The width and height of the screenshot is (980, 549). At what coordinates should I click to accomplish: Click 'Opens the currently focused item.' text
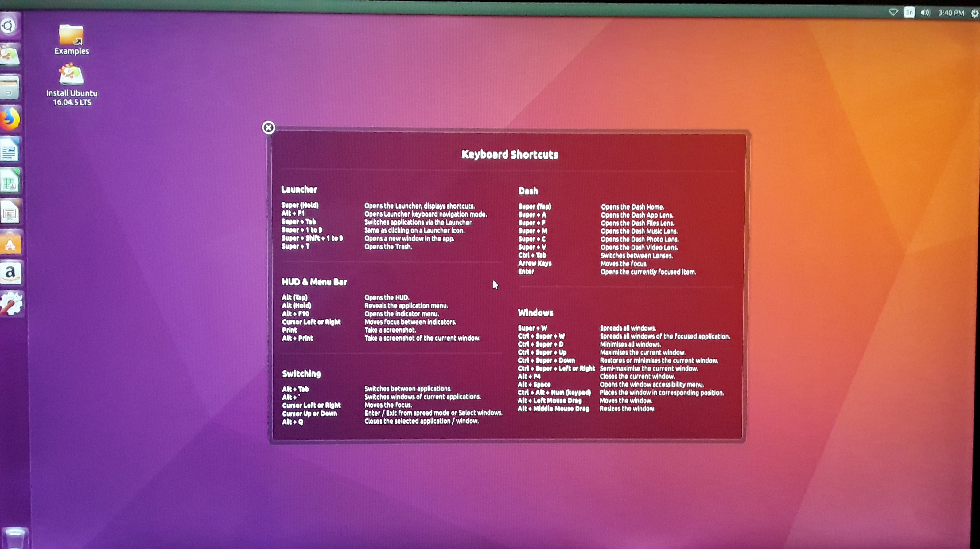coord(648,272)
